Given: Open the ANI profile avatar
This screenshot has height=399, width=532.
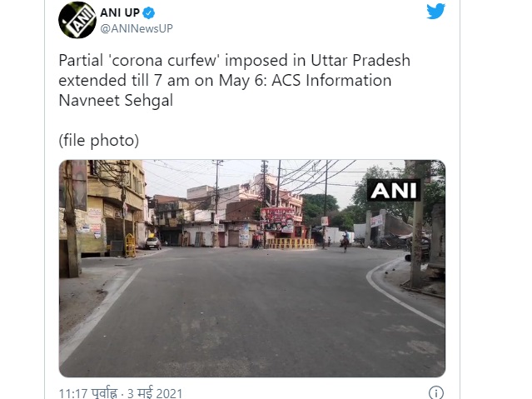Looking at the screenshot, I should (77, 20).
